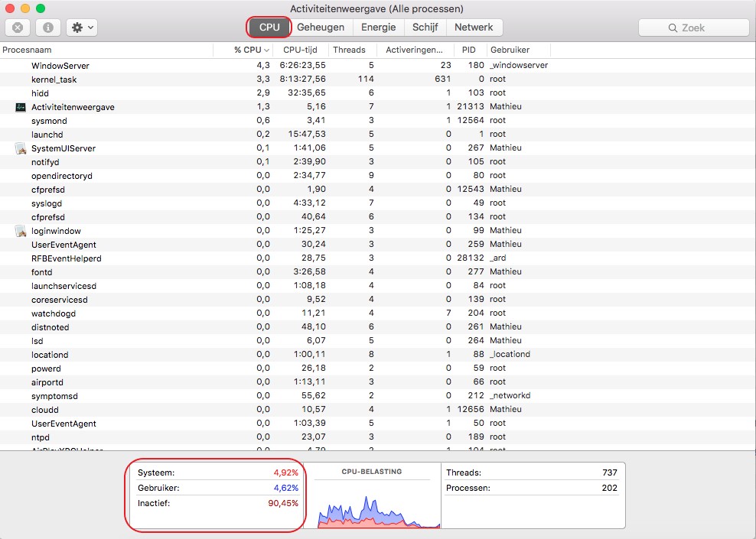The height and width of the screenshot is (539, 756).
Task: Switch to the Energie tab
Action: (x=378, y=28)
